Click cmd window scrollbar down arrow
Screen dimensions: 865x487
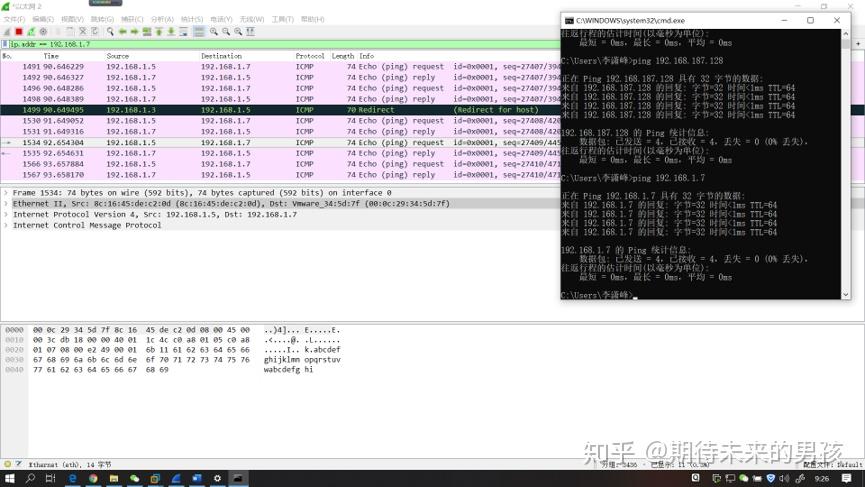(x=845, y=295)
